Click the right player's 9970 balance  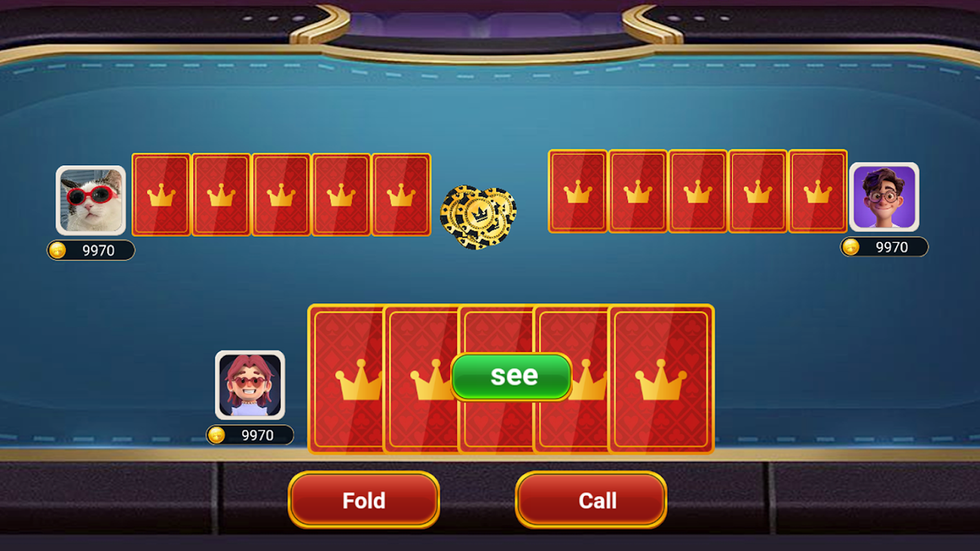[892, 247]
